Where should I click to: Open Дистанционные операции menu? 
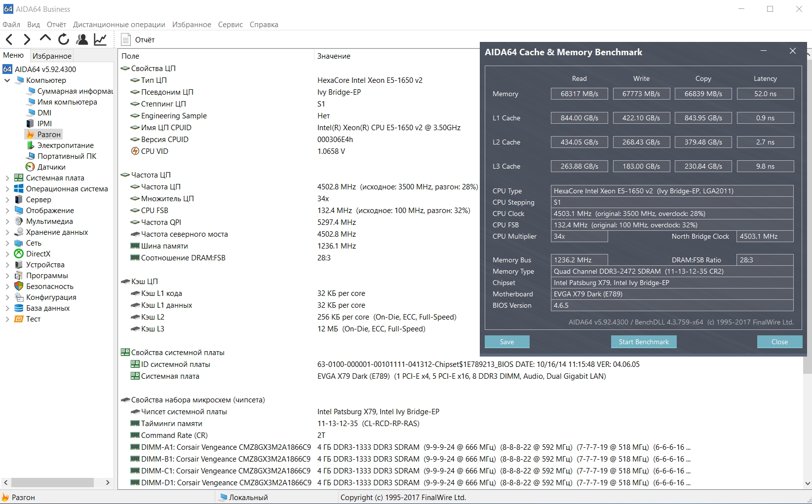tap(119, 24)
